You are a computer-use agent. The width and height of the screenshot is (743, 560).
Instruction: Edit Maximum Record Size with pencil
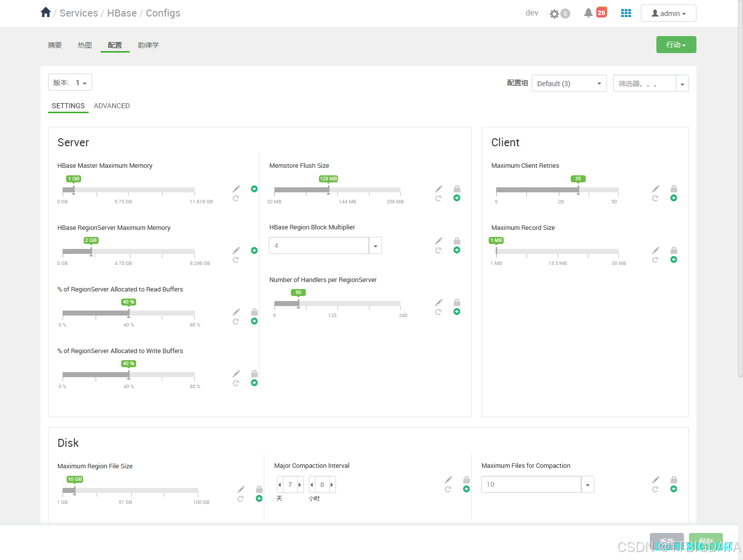click(656, 250)
